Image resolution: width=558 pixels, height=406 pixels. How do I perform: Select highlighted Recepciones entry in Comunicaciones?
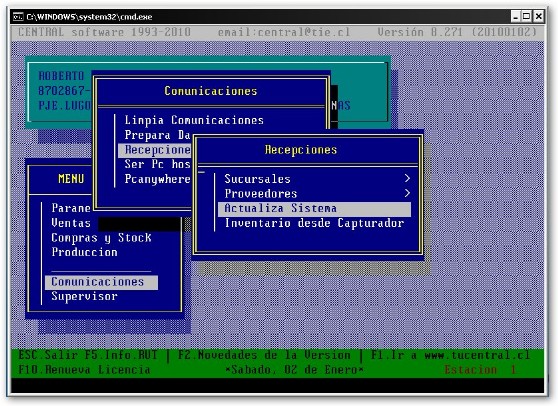[155, 150]
